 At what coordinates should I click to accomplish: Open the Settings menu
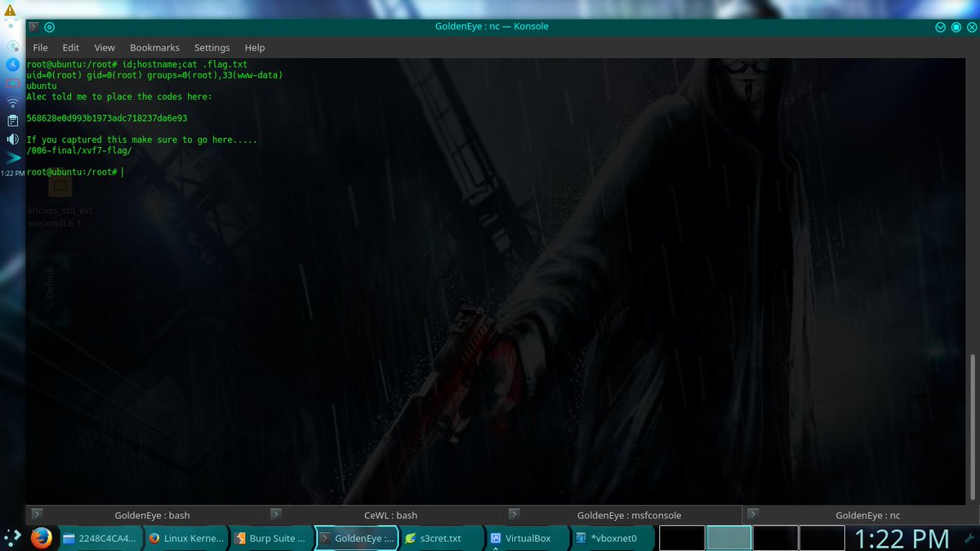[212, 48]
